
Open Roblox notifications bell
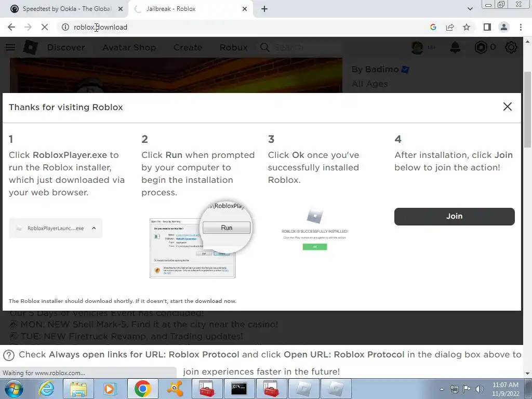pyautogui.click(x=455, y=47)
